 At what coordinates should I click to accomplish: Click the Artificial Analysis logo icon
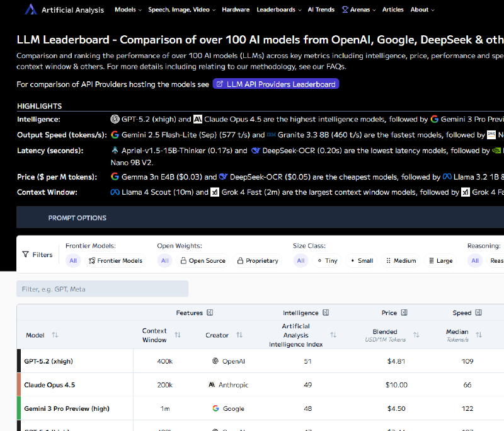(x=31, y=9)
